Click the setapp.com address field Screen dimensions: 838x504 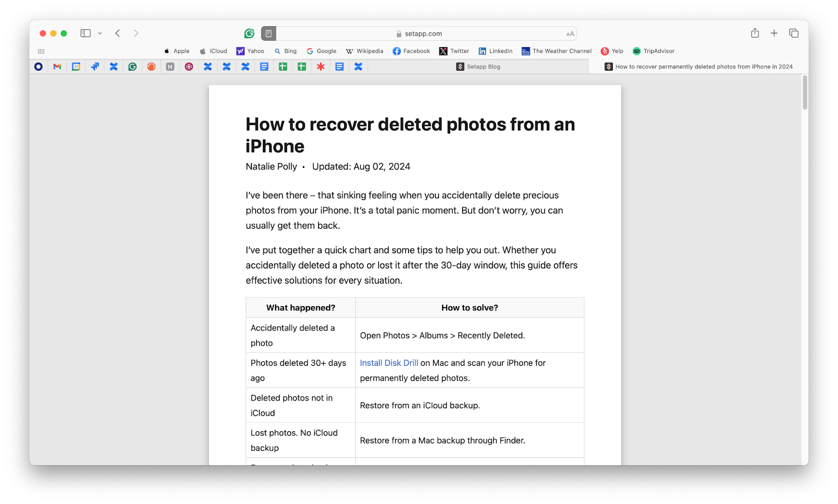point(419,33)
